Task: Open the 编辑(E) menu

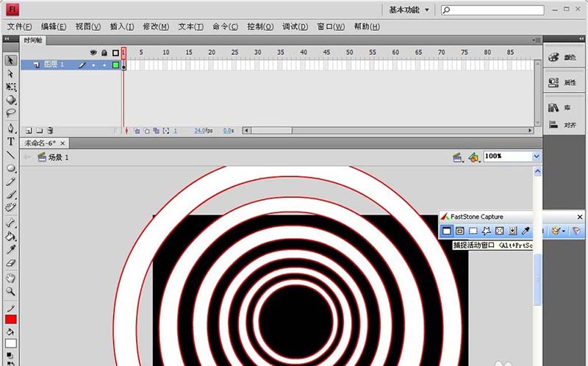Action: [54, 26]
